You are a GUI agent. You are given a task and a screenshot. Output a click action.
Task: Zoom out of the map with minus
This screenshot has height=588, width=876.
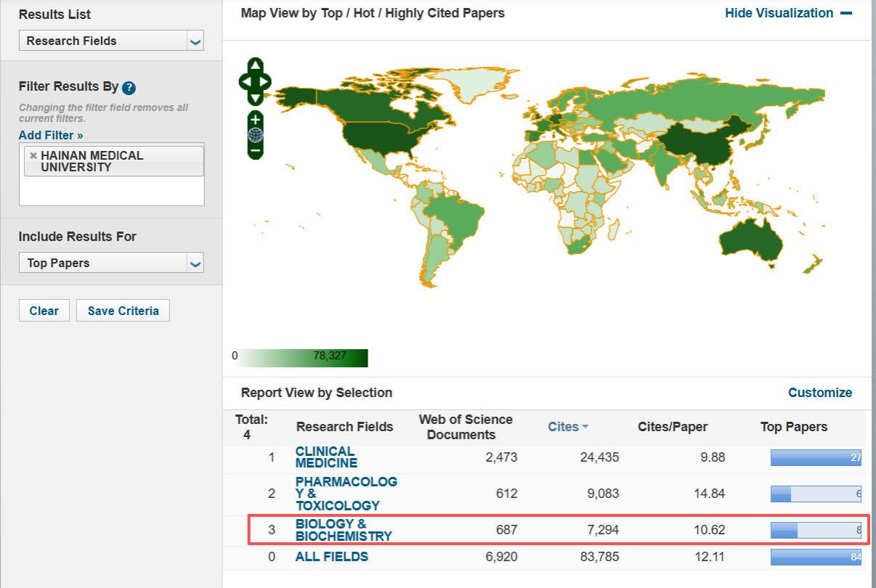pos(255,151)
